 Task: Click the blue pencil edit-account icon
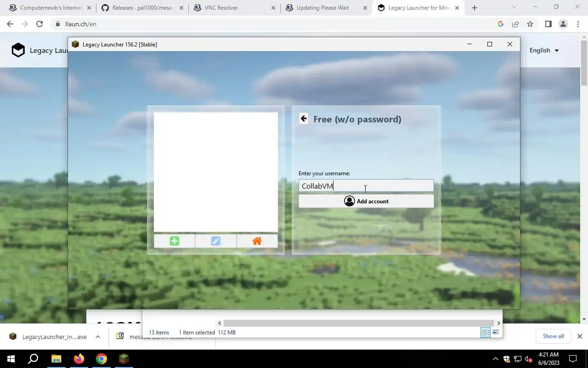click(216, 241)
